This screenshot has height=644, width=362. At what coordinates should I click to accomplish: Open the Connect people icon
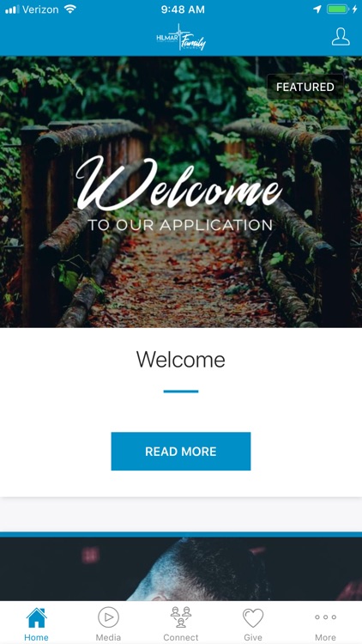point(181,617)
